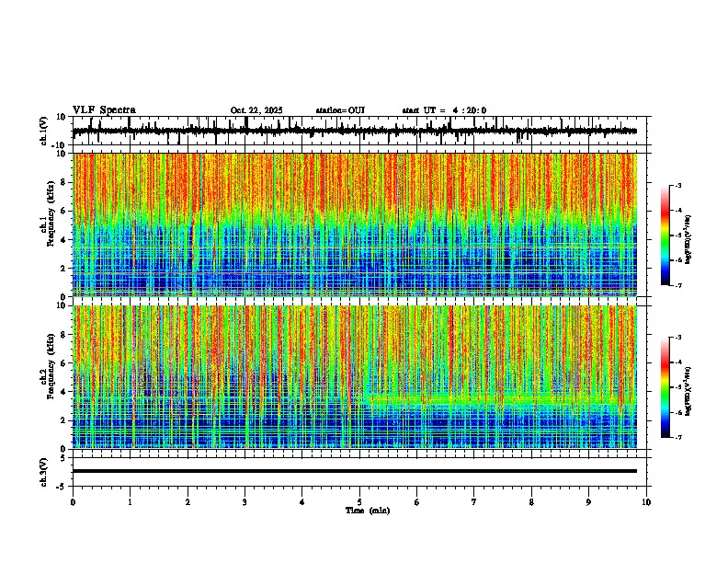This screenshot has height=563, width=728.
Task: Click the "-3" label on ch.2 color scale
Action: [677, 338]
